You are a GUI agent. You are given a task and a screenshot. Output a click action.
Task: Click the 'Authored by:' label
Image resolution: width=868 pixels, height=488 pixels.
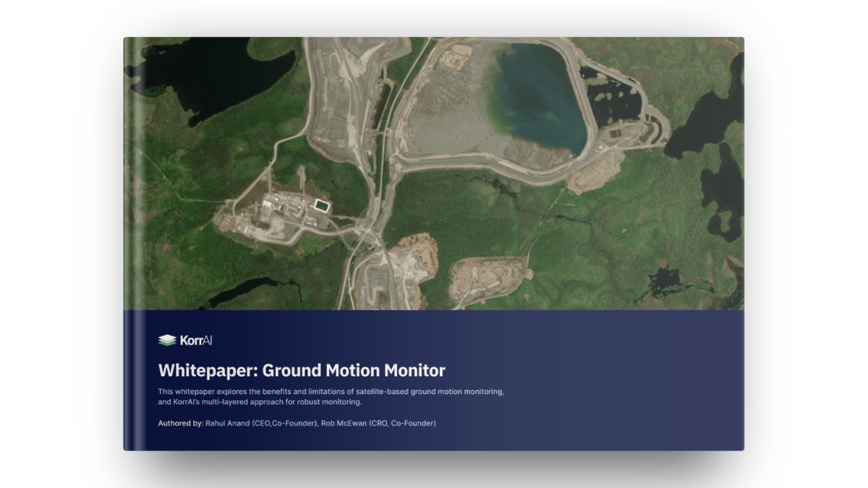[x=181, y=423]
